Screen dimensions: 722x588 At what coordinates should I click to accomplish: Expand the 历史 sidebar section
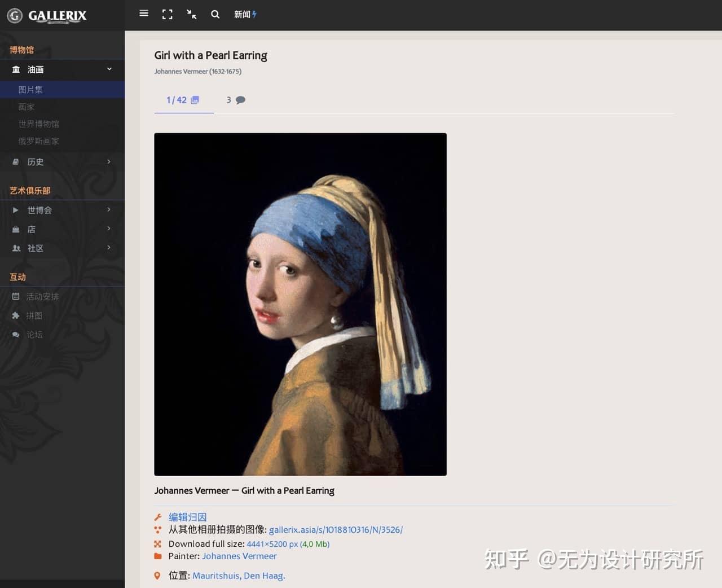(x=36, y=162)
